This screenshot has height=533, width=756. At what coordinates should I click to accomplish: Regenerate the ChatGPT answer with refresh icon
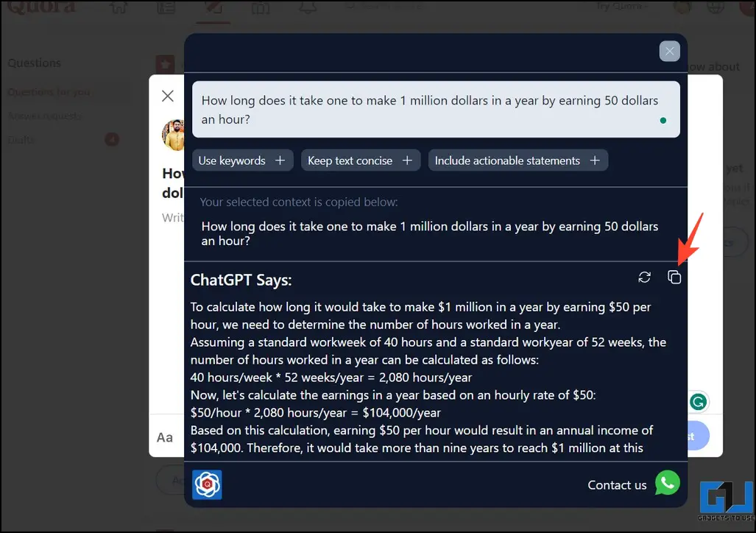[644, 278]
